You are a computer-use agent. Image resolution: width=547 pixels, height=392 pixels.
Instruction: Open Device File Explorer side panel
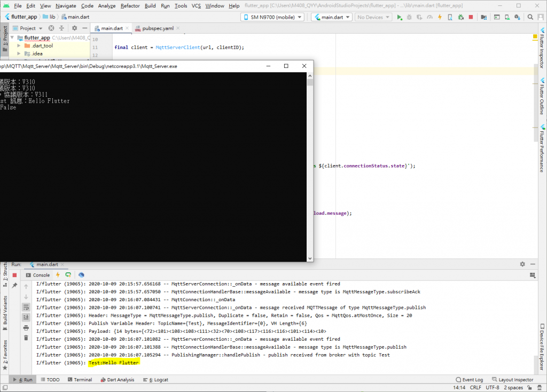click(543, 347)
